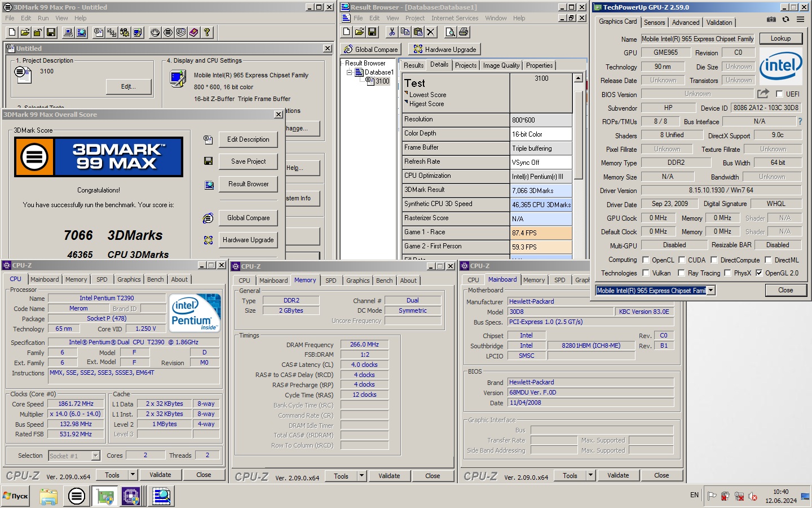Click Open Project folder icon in 3DMark toolbar

click(x=25, y=33)
